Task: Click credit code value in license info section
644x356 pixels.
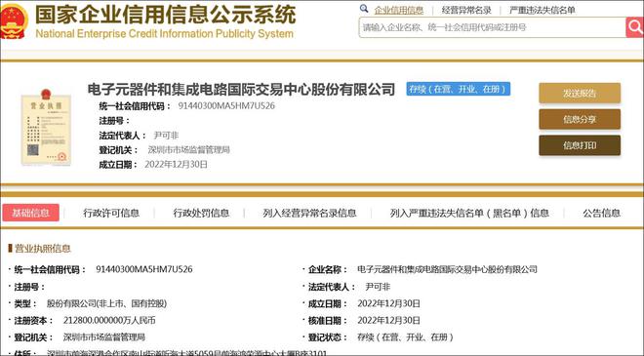Action: 144,269
